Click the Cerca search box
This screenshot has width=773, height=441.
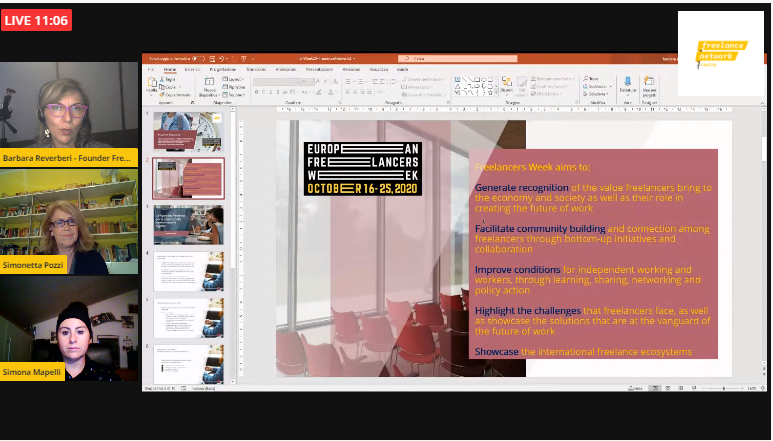[x=457, y=59]
